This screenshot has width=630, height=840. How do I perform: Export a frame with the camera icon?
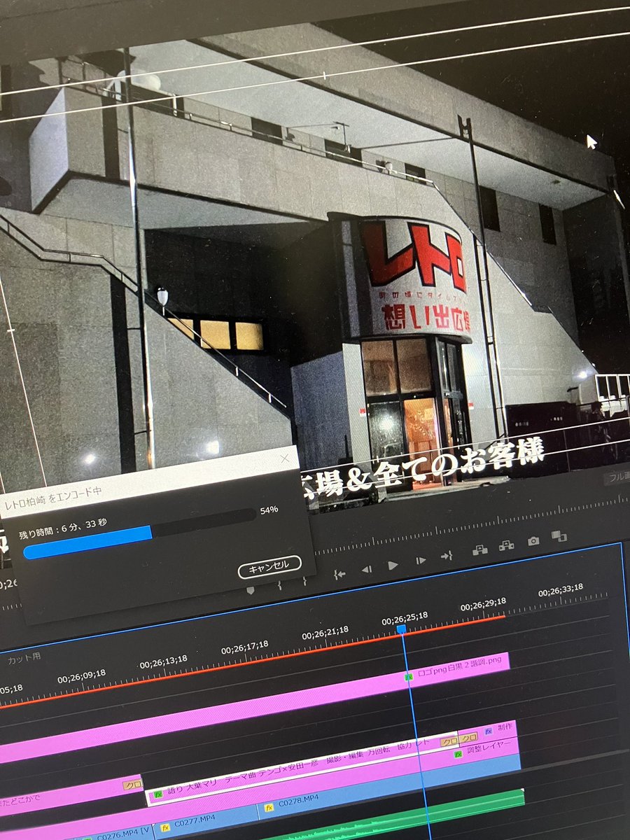[533, 540]
